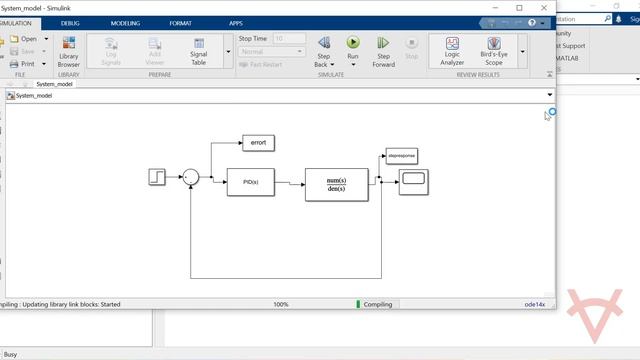Run the simulation
The width and height of the screenshot is (640, 360).
[x=353, y=42]
